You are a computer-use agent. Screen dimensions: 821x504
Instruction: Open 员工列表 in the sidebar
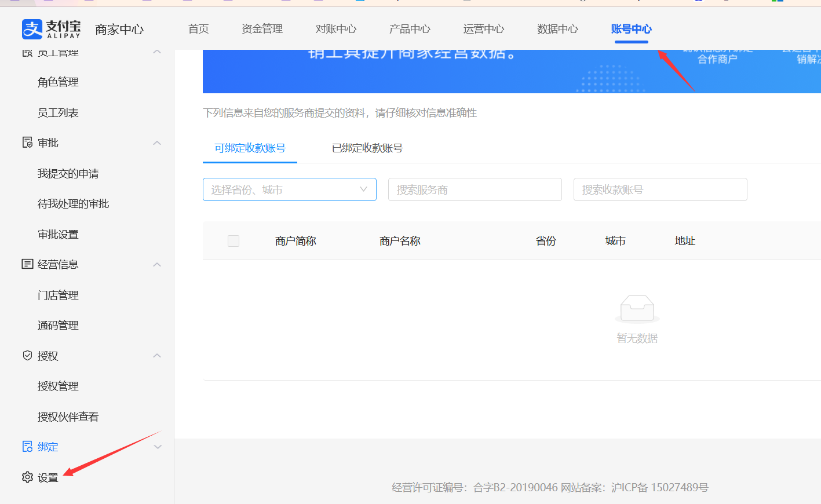click(58, 112)
